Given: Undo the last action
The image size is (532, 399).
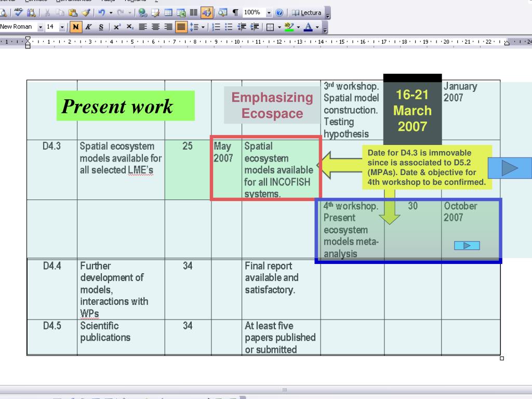Looking at the screenshot, I should tap(101, 13).
